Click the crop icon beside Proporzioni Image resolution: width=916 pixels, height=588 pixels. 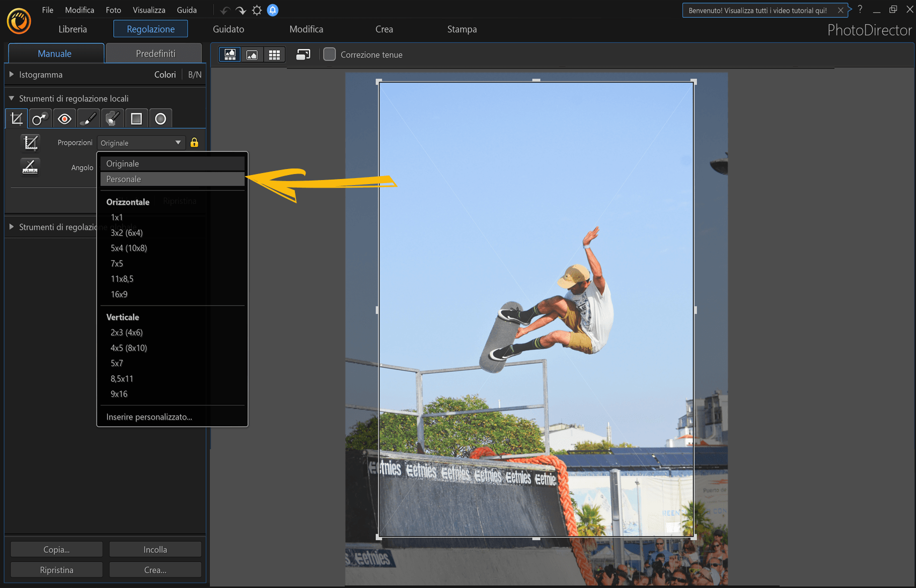coord(31,143)
